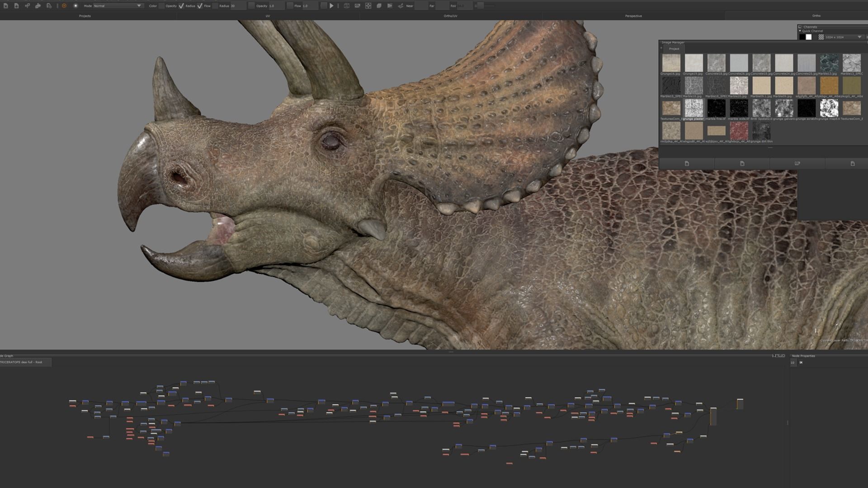The height and width of the screenshot is (488, 868).
Task: Select the marble fine.tif thumbnail
Action: coord(717,108)
